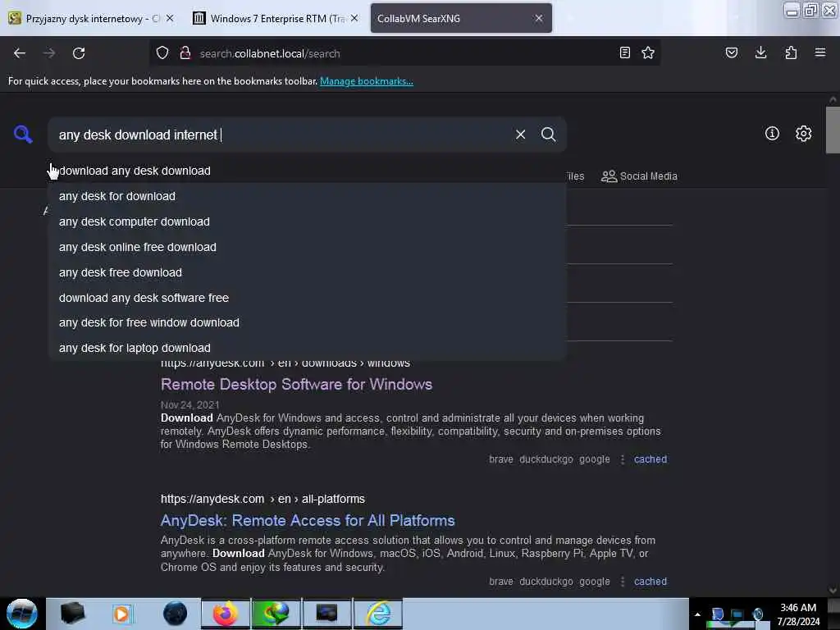Image resolution: width=840 pixels, height=630 pixels.
Task: Open the Firefox hamburger menu
Action: (x=820, y=52)
